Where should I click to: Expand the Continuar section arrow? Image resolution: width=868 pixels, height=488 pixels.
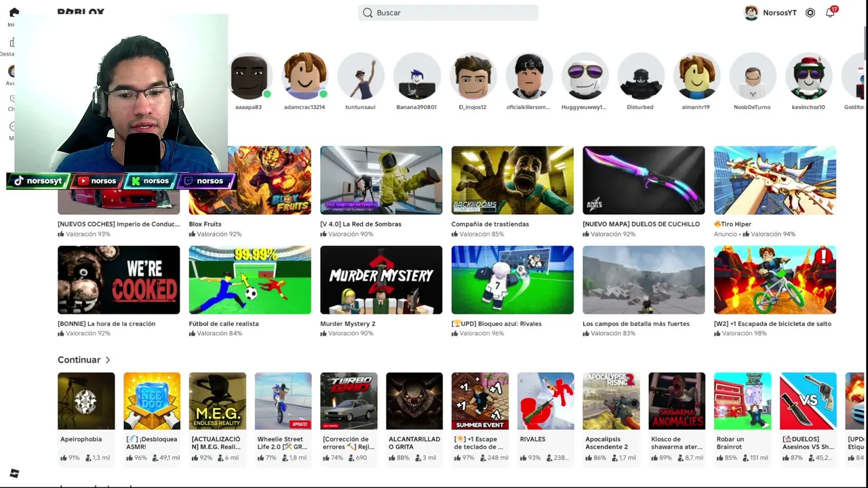coord(108,360)
